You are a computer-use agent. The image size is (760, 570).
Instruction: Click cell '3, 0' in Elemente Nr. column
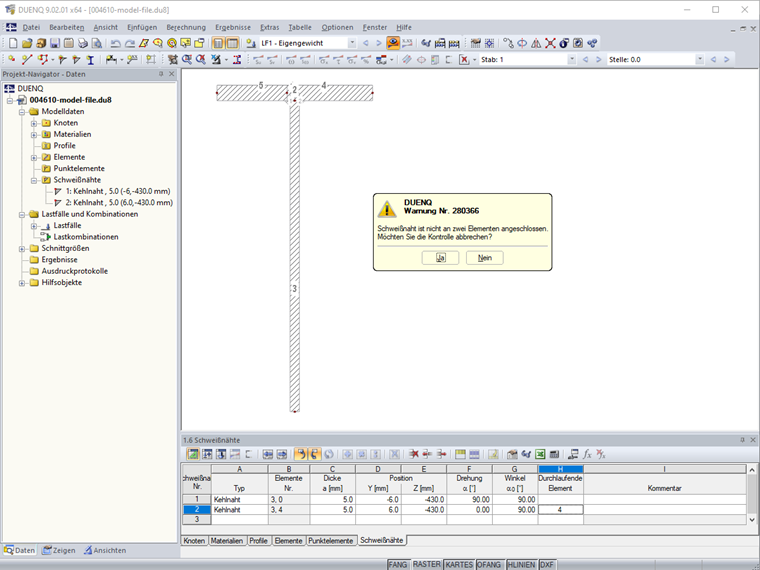(x=289, y=499)
